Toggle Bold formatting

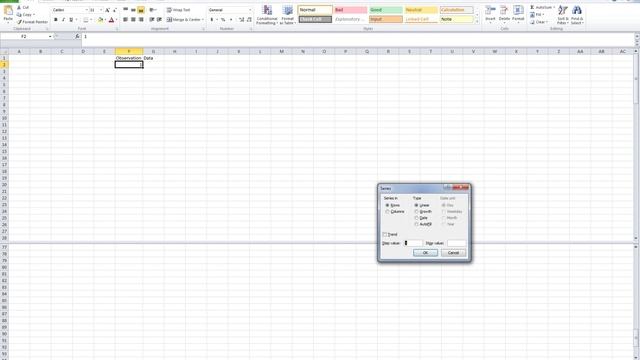56,20
